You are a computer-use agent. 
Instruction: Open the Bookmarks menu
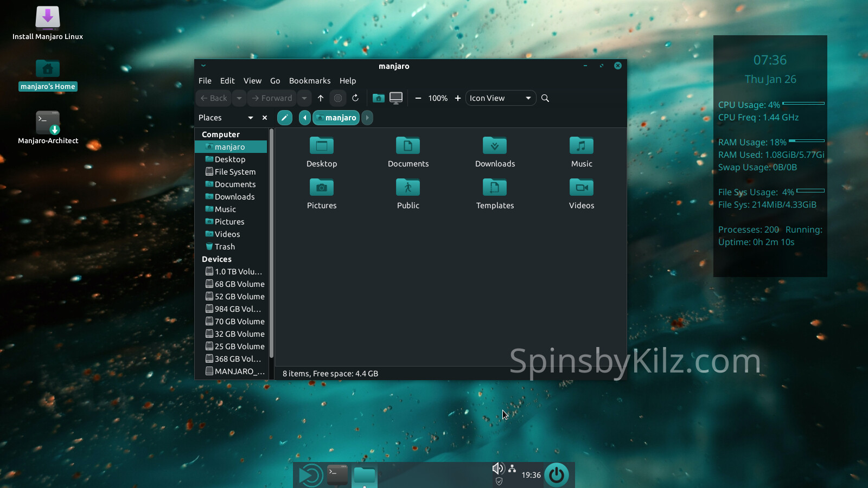pyautogui.click(x=309, y=81)
